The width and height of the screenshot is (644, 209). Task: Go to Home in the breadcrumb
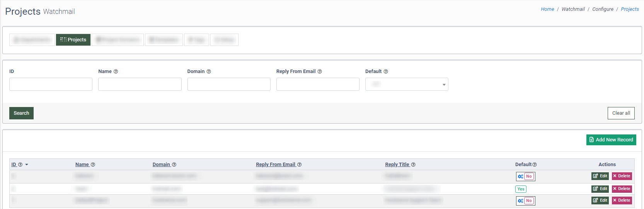tap(547, 9)
